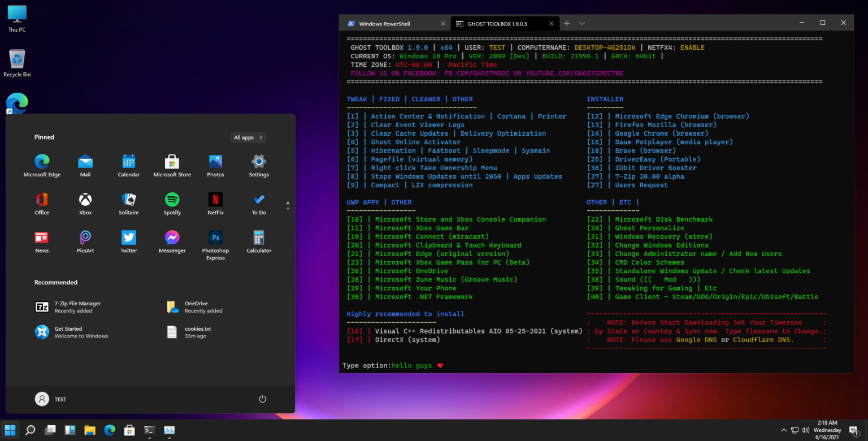Open the To Do app
Image resolution: width=868 pixels, height=441 pixels.
[x=259, y=204]
